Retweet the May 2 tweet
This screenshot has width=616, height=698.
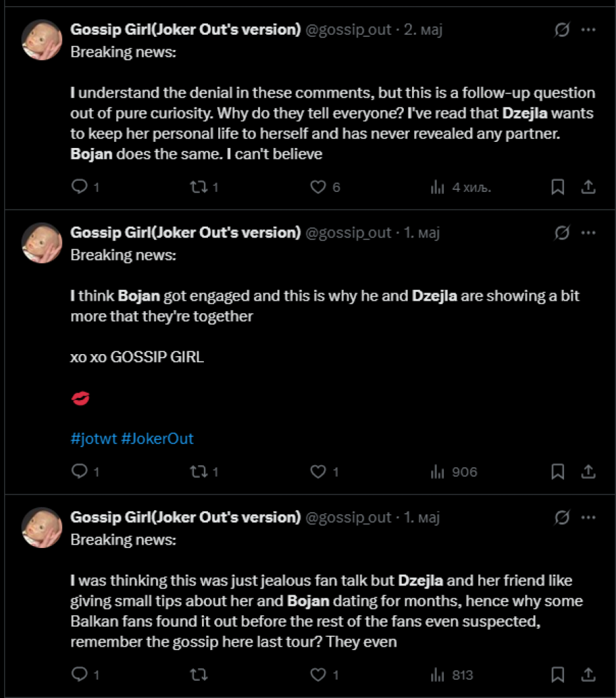pyautogui.click(x=198, y=187)
